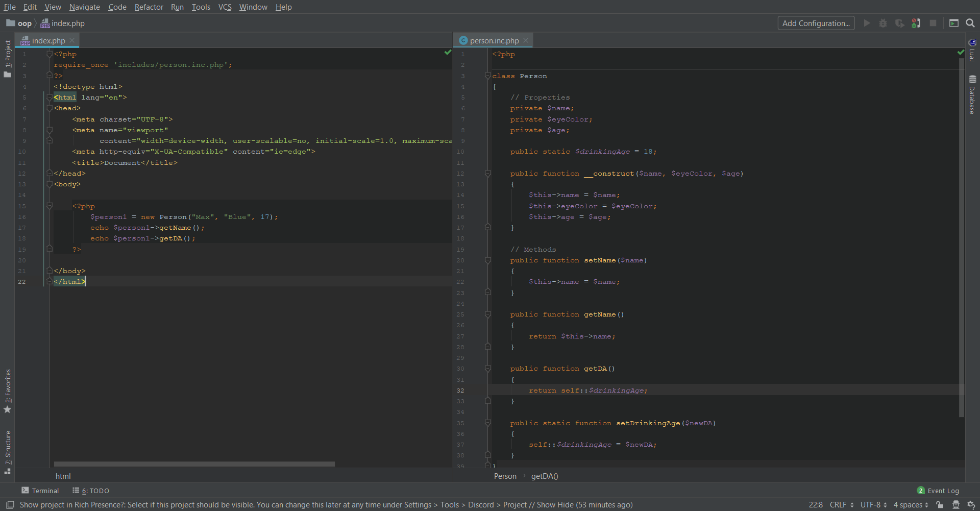Open the TODO tool window

91,491
